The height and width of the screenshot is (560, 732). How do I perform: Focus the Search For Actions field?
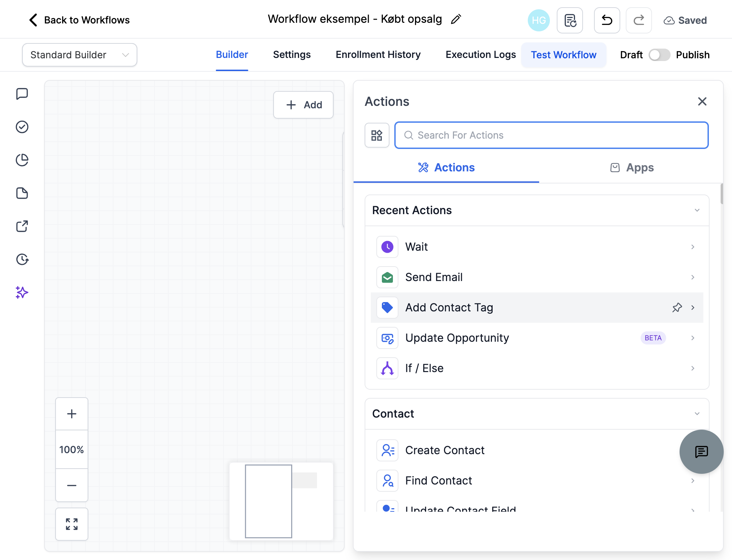(551, 135)
